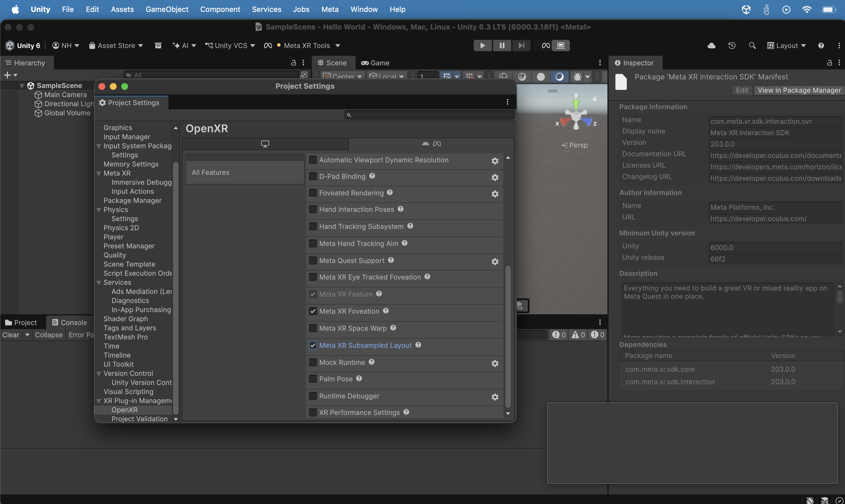Enable Meta XR Eye Tracked Foveation checkbox
The height and width of the screenshot is (504, 845).
click(313, 277)
